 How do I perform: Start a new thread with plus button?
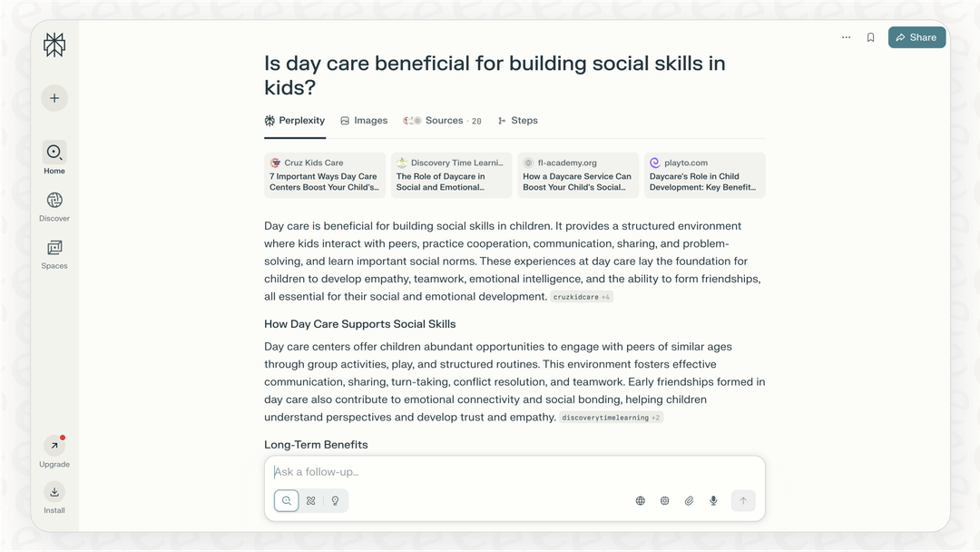(54, 98)
